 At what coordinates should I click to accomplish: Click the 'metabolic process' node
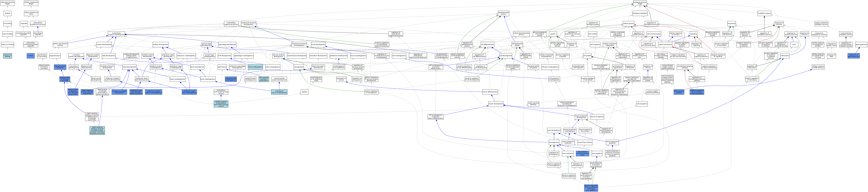click(x=764, y=13)
